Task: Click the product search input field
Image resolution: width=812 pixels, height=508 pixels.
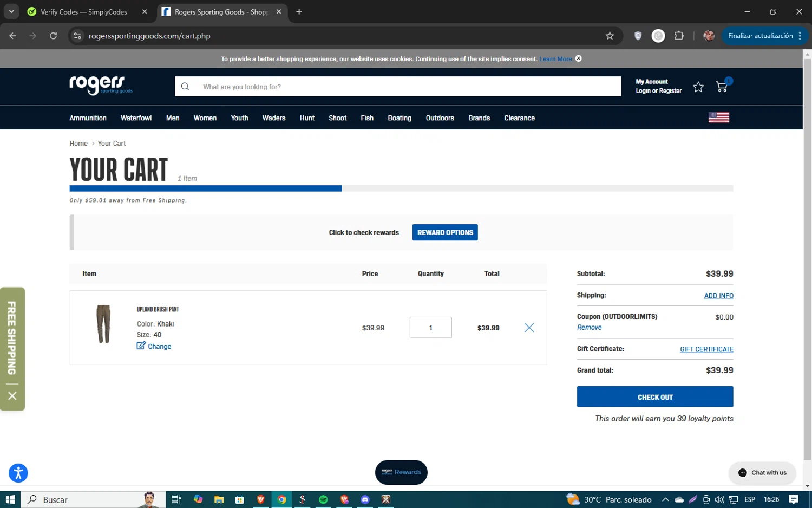Action: point(398,86)
